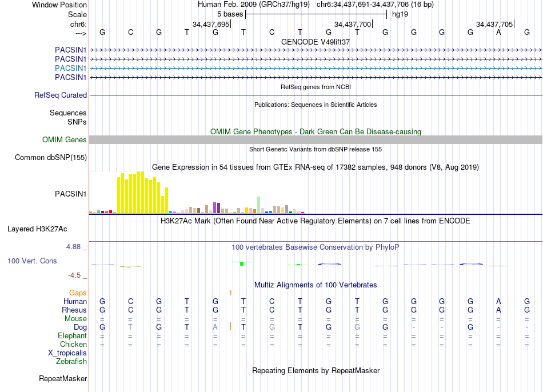
Task: Click the GENCODE V49lift37 track title
Action: 316,42
